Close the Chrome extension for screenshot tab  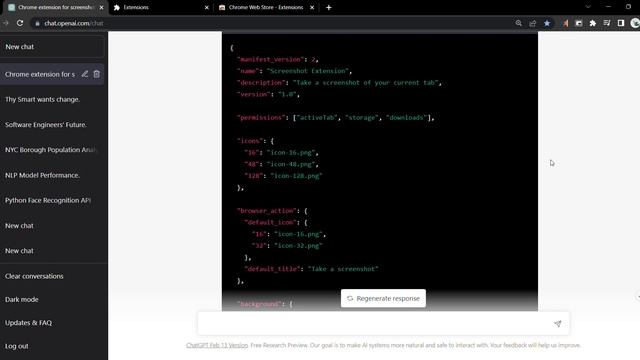tap(101, 7)
